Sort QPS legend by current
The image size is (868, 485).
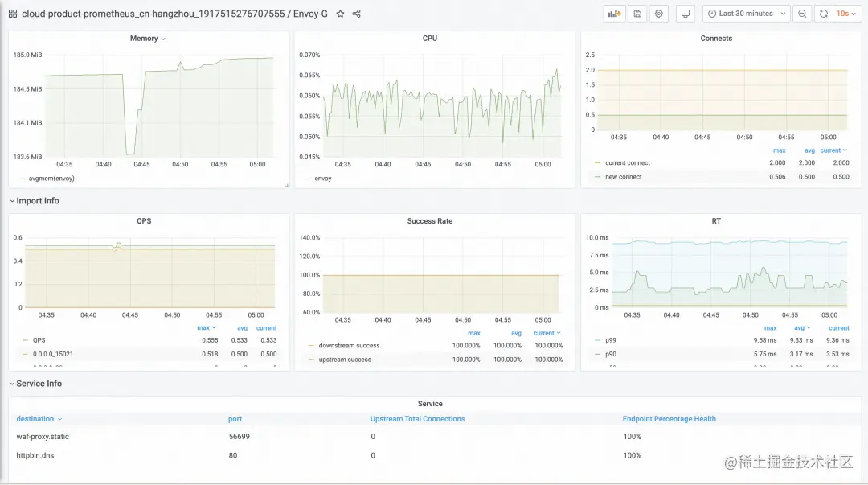[x=266, y=327]
